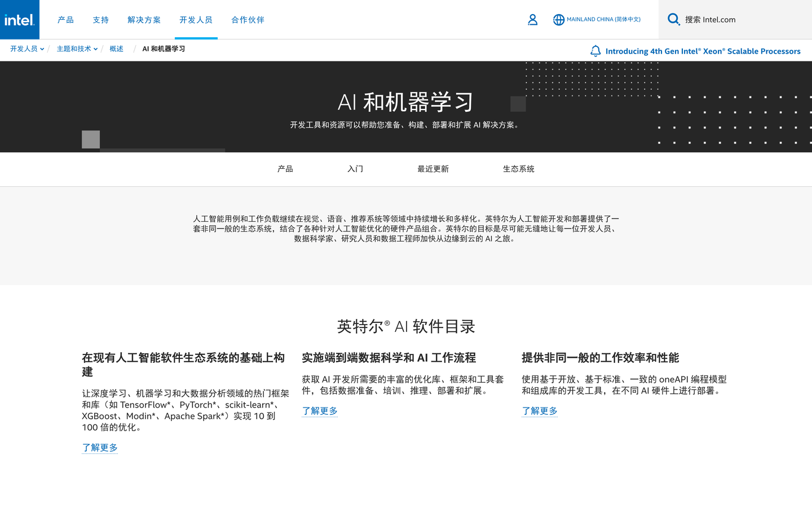Open the 解决方案 navigation menu
This screenshot has height=508, width=812.
(x=144, y=20)
